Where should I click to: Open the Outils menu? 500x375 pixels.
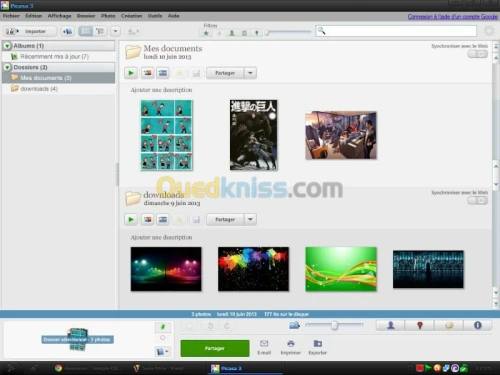click(155, 16)
